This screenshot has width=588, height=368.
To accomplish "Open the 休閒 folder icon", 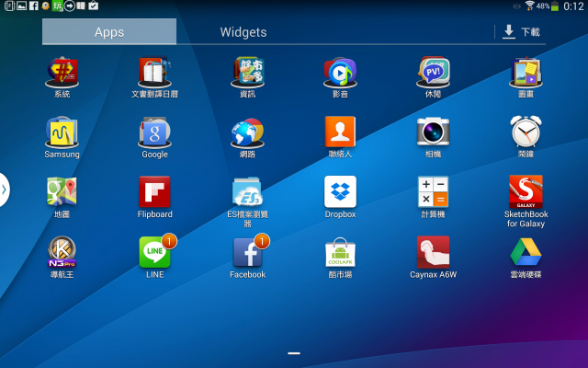I will click(x=433, y=73).
